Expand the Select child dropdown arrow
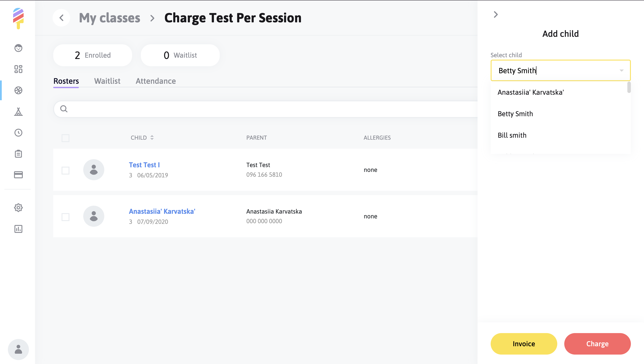 click(x=621, y=71)
